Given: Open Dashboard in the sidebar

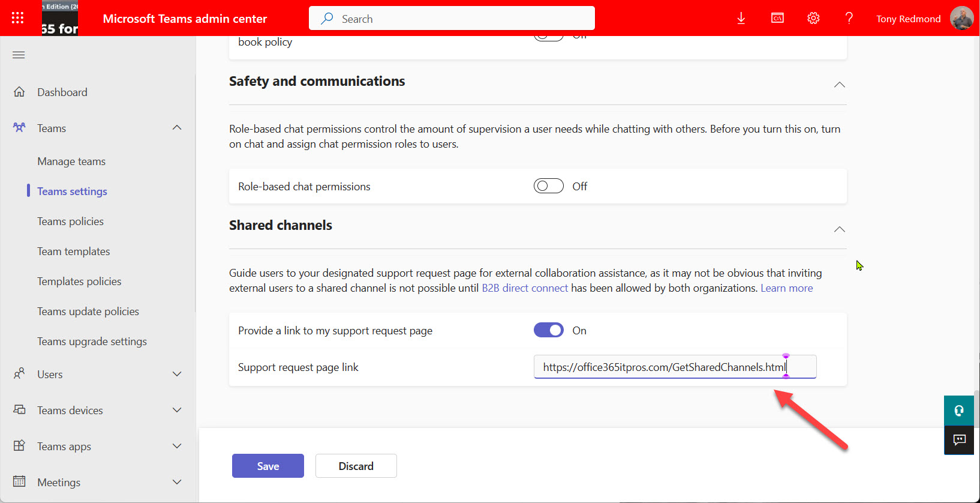Looking at the screenshot, I should pos(62,92).
